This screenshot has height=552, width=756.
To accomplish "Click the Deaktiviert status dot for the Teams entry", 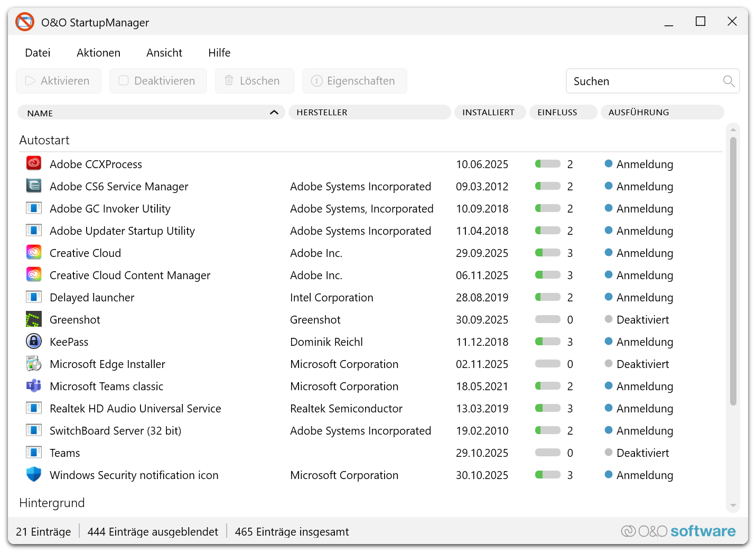I will click(x=609, y=453).
